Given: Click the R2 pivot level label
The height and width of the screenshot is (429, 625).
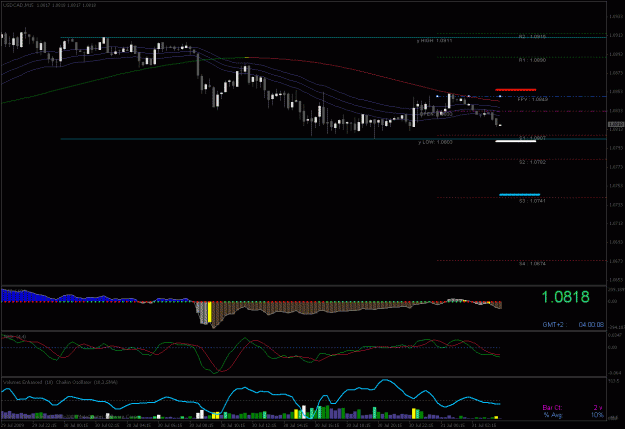Looking at the screenshot, I should click(532, 37).
